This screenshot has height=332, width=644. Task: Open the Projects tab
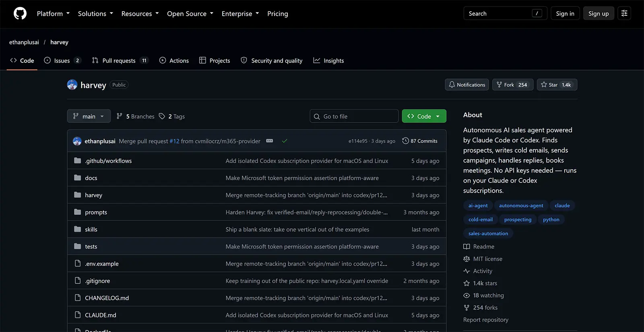[215, 60]
